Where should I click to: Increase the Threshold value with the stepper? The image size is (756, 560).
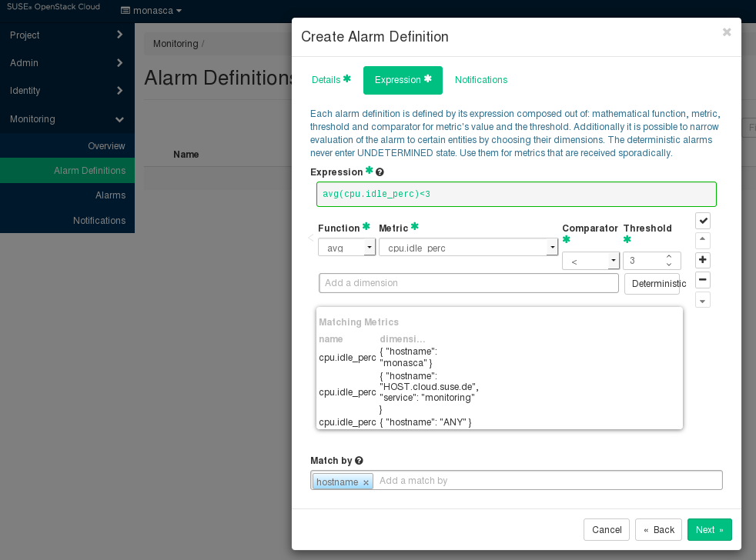(669, 257)
